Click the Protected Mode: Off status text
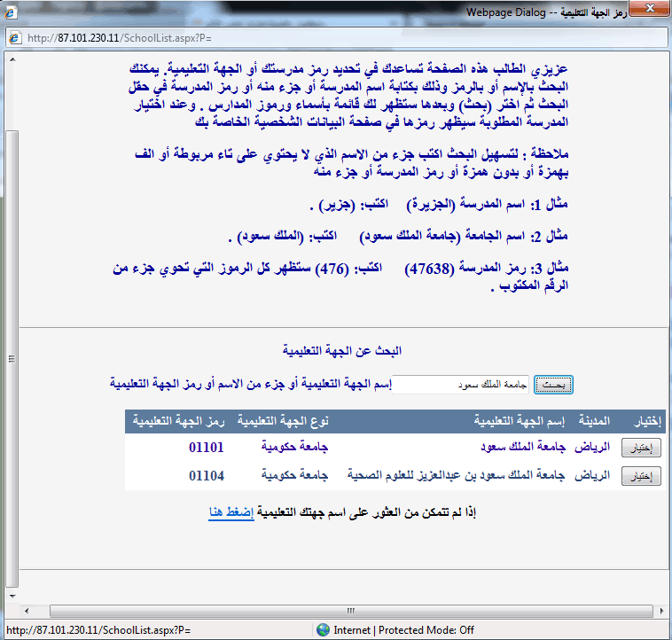Viewport: 672px width, 640px height. (x=426, y=630)
